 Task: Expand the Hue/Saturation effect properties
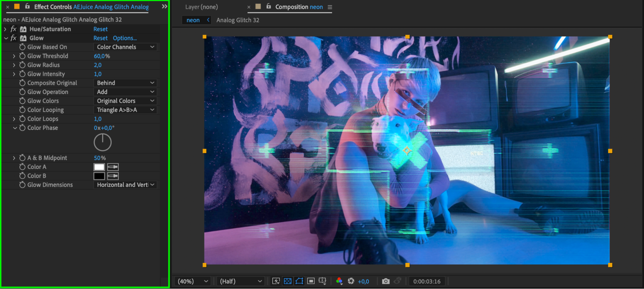(x=5, y=29)
